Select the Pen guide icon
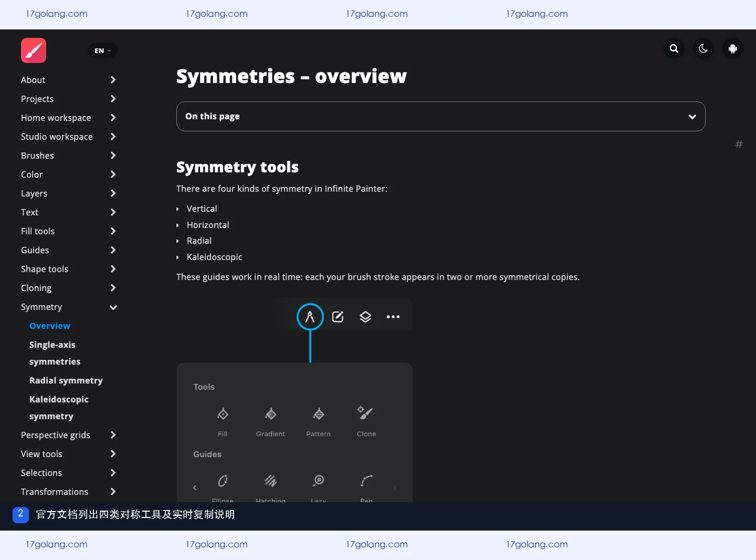This screenshot has height=560, width=756. pos(366,481)
